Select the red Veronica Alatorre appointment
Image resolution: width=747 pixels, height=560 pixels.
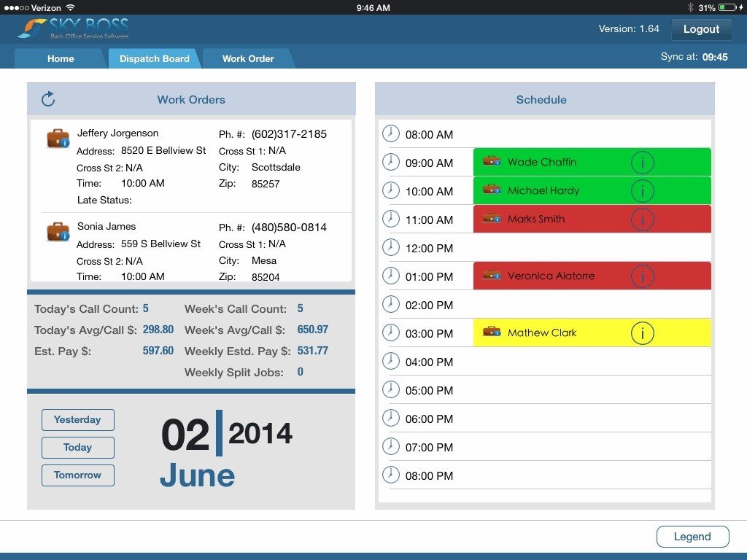click(592, 276)
